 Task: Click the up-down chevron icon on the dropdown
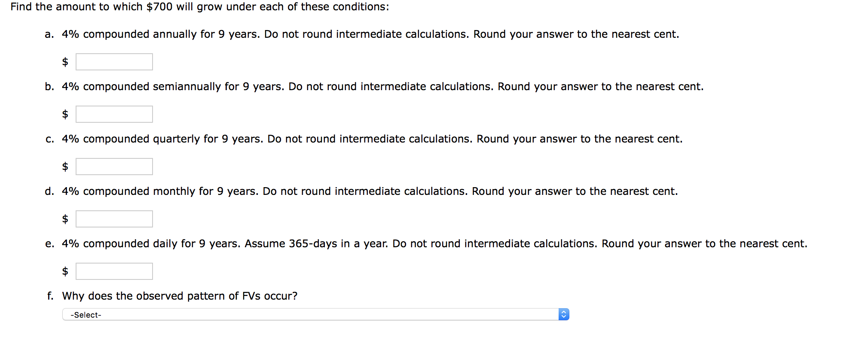click(563, 314)
